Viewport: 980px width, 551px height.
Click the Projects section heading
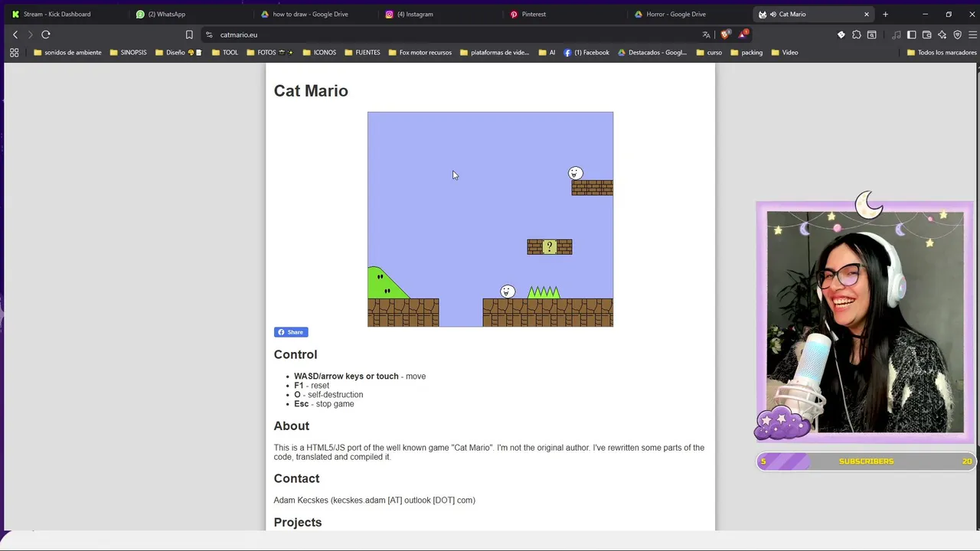[x=298, y=522]
